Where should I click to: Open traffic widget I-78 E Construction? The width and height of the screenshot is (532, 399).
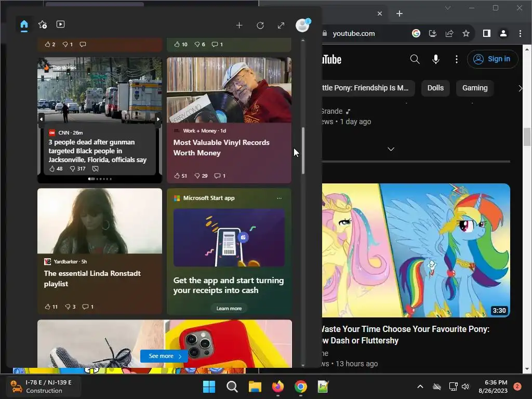click(43, 387)
